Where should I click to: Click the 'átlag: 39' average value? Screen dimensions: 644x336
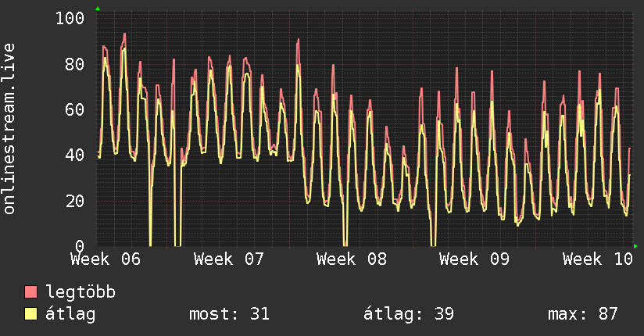(x=409, y=314)
